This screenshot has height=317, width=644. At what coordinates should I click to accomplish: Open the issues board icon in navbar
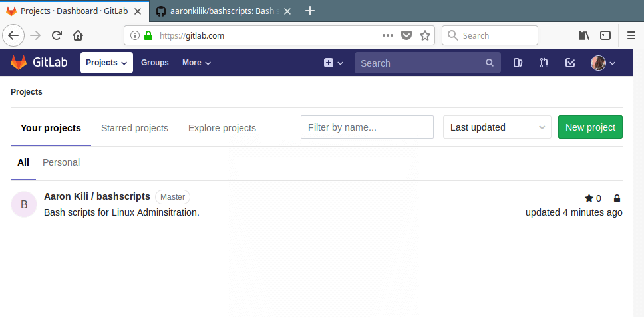(518, 63)
